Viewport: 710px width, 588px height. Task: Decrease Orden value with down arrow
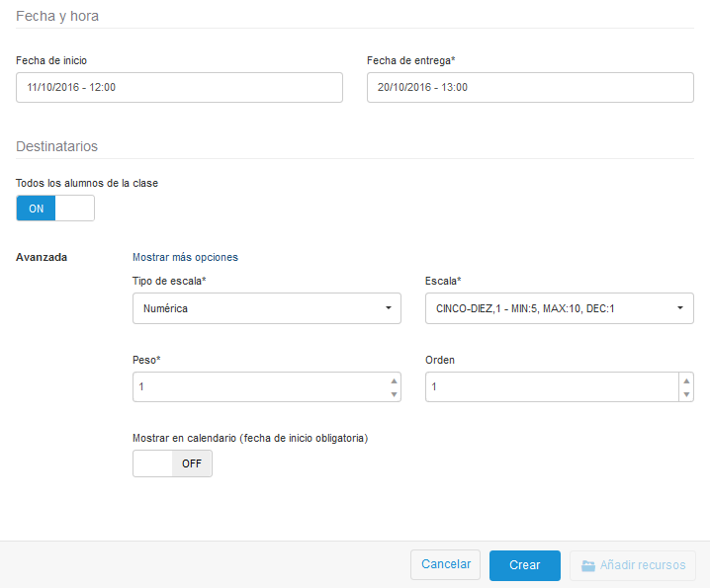[686, 394]
